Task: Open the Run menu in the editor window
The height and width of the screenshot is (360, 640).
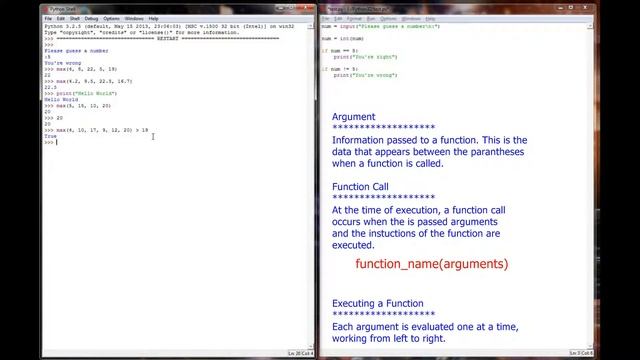Action: click(x=371, y=19)
